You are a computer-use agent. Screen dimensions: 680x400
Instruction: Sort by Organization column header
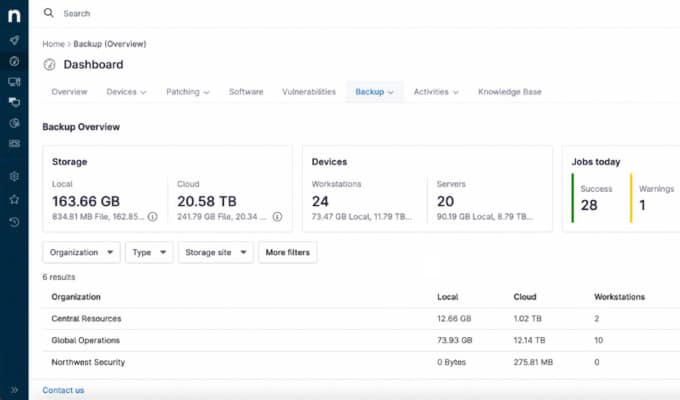tap(76, 297)
